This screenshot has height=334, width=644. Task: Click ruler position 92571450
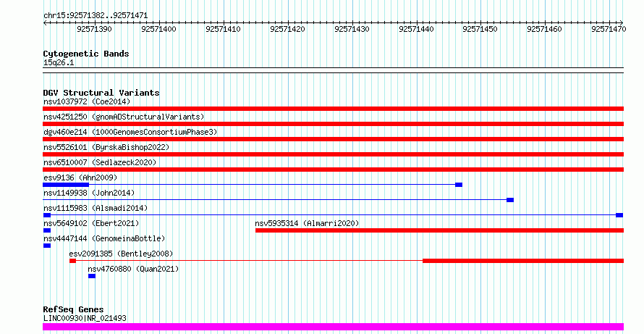click(480, 29)
